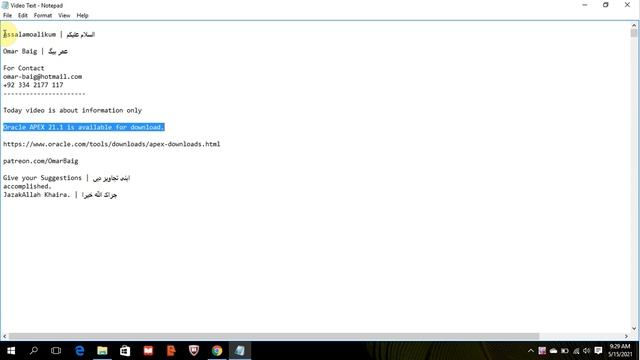
Task: Switch to Google Chrome on the taskbar
Action: coord(217,351)
